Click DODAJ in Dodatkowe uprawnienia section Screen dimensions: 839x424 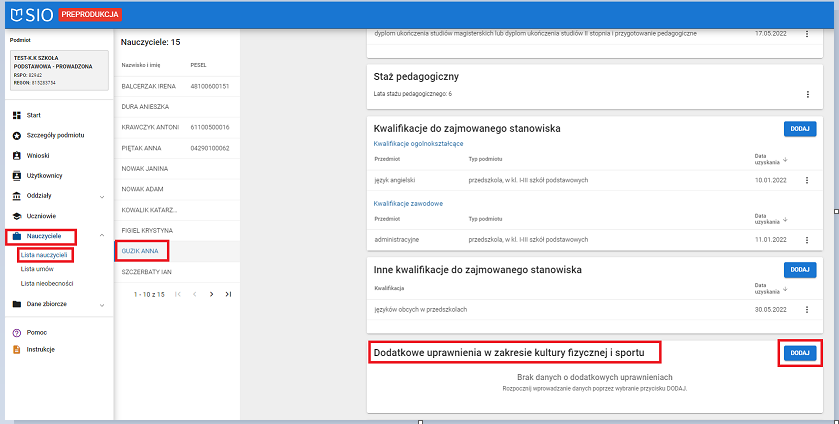pos(799,353)
